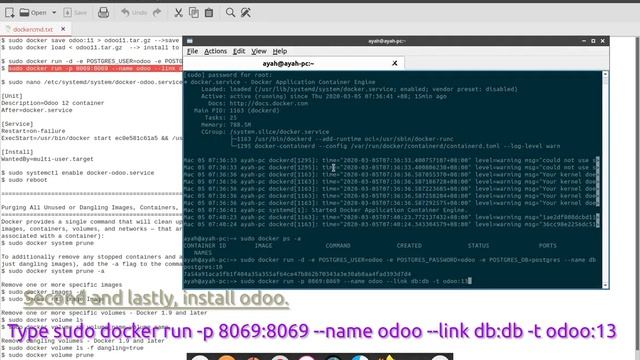This screenshot has width=640, height=360.
Task: Click the 'Description=Odoo 12 container' line
Action: (53, 103)
